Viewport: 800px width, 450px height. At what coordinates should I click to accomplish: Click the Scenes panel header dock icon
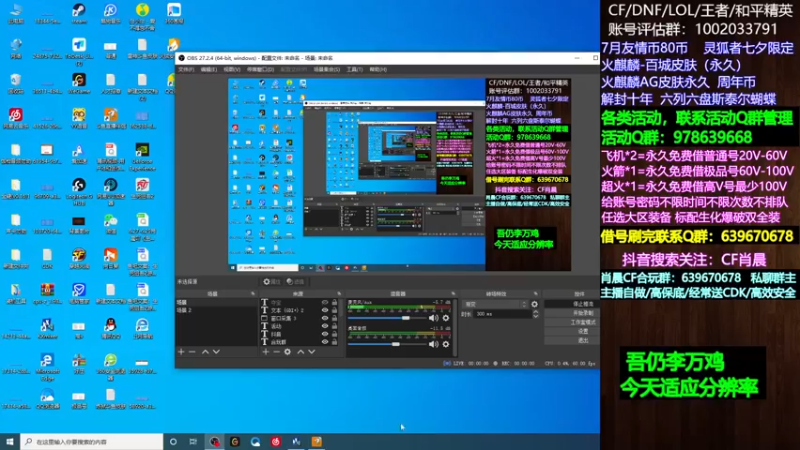[x=253, y=294]
